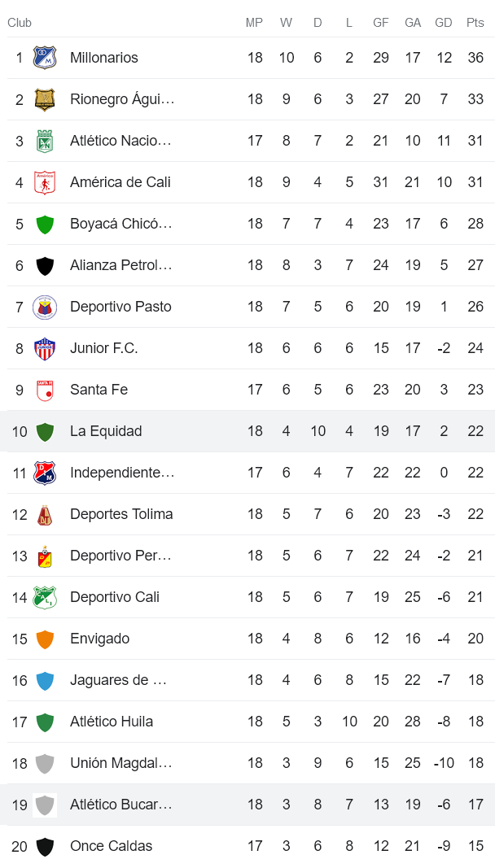Click the América de Cali badge
This screenshot has width=495, height=868.
47,182
